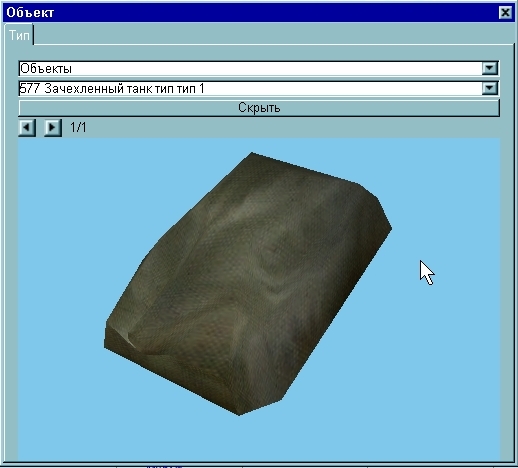
Task: Advance to the next object preview image
Action: click(x=53, y=127)
